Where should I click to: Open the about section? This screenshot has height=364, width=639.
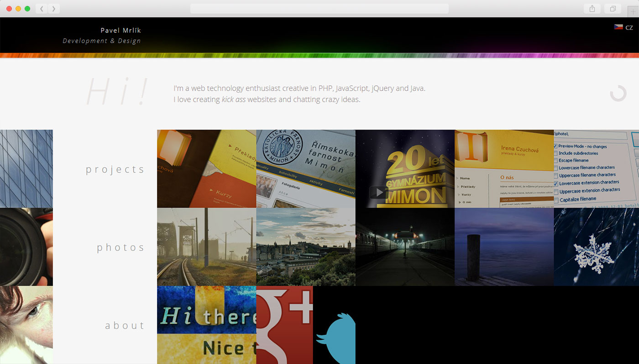(x=125, y=325)
